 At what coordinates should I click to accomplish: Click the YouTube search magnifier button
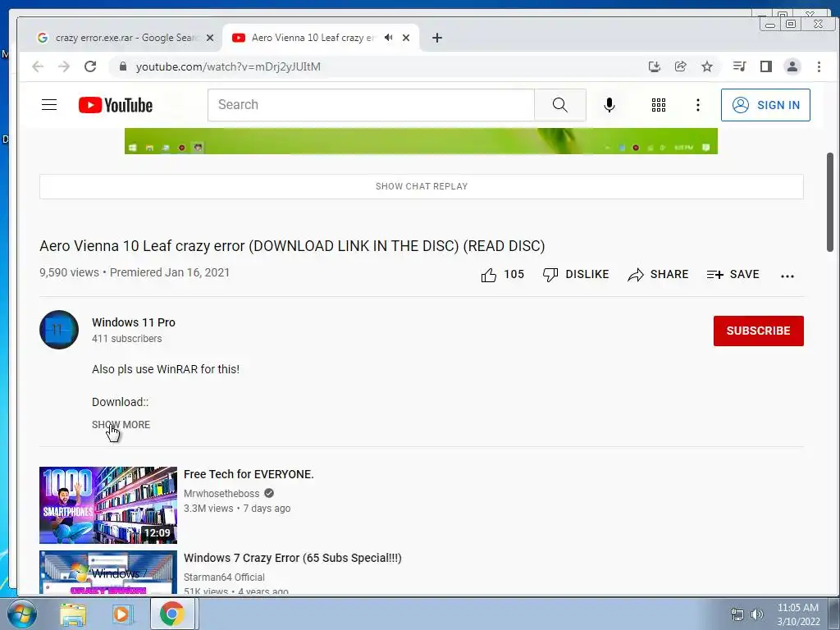559,105
